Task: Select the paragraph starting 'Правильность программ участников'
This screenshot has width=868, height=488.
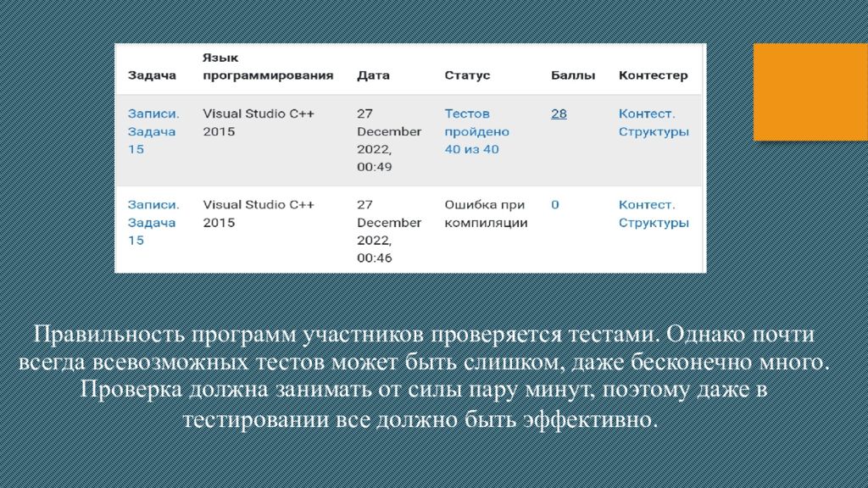Action: click(424, 376)
